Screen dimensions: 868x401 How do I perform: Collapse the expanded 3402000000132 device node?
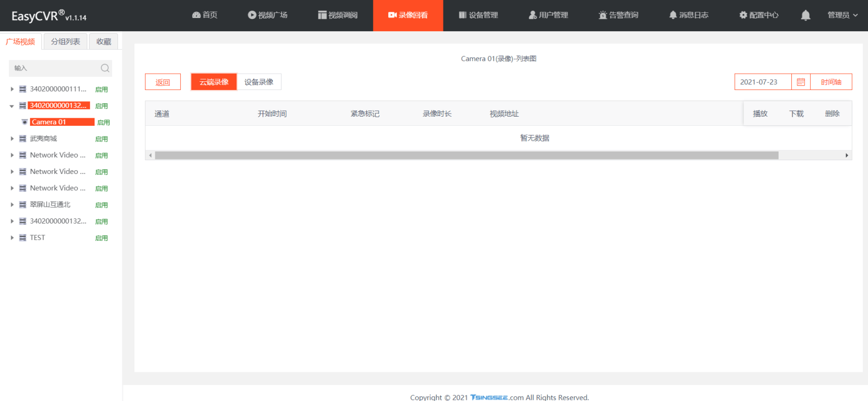(12, 106)
